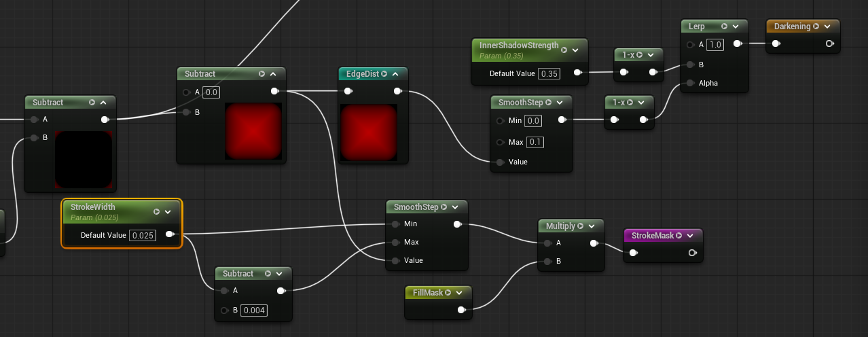The image size is (868, 337).
Task: Expand the StrokeWidth node chevron
Action: pos(168,211)
